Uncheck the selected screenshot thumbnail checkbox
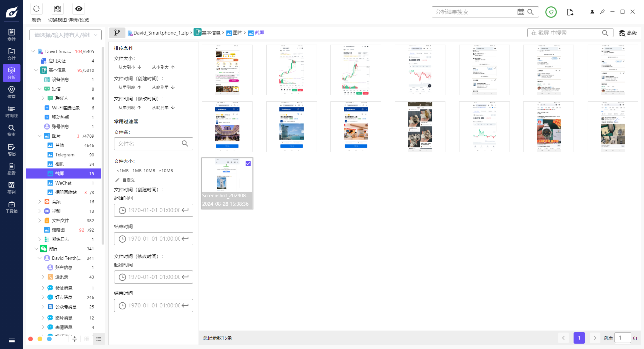This screenshot has width=644, height=349. point(248,164)
